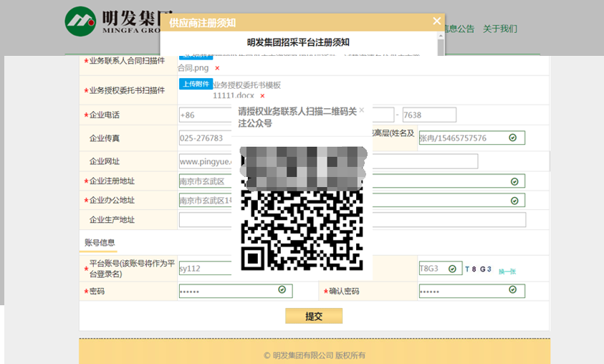Close the 供应商注册须知 dialog
The height and width of the screenshot is (364, 604).
click(x=436, y=21)
